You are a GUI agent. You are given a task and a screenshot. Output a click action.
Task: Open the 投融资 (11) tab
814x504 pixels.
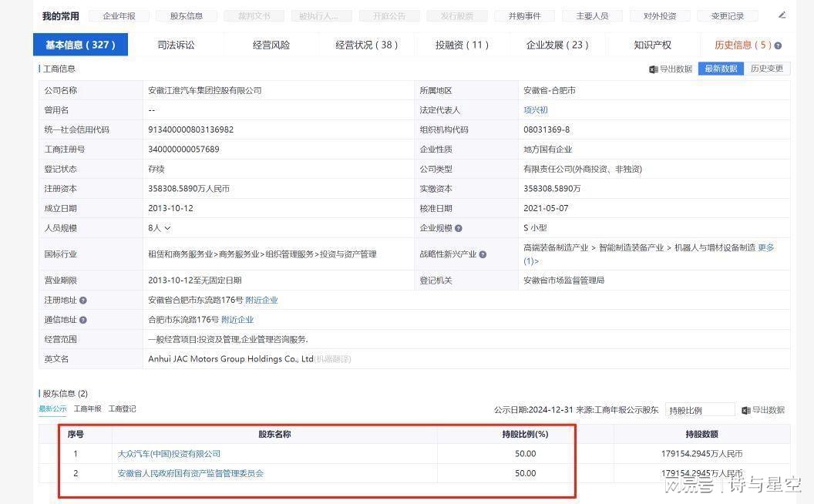click(x=462, y=45)
